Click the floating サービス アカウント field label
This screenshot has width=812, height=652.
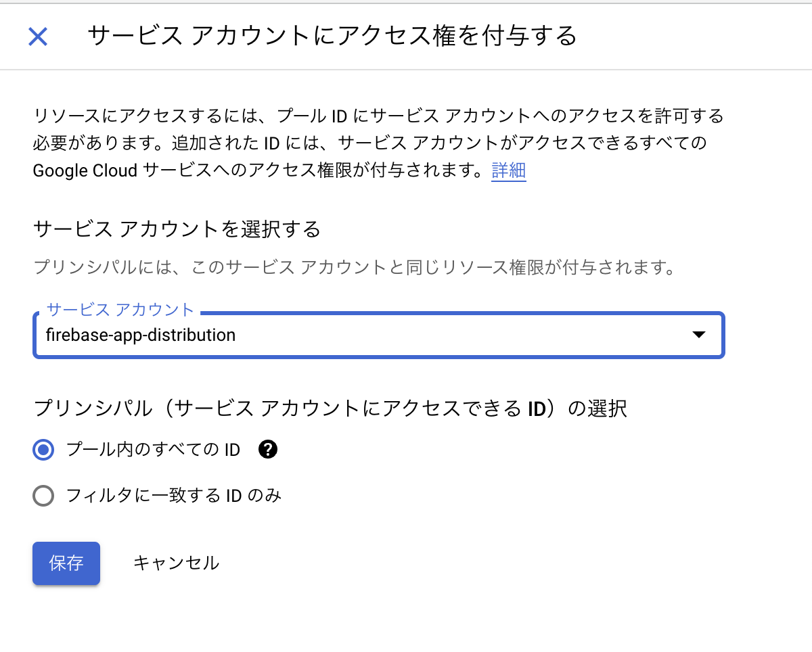[x=120, y=310]
